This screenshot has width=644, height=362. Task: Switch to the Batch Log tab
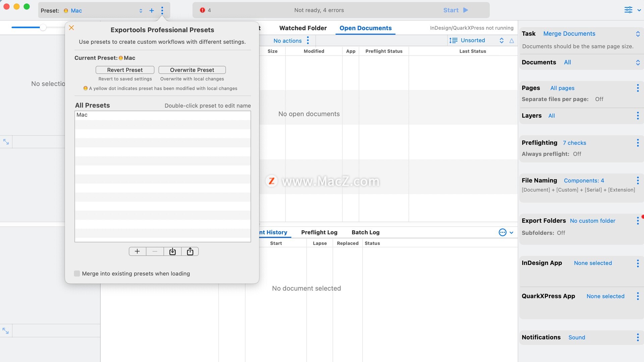(x=365, y=232)
